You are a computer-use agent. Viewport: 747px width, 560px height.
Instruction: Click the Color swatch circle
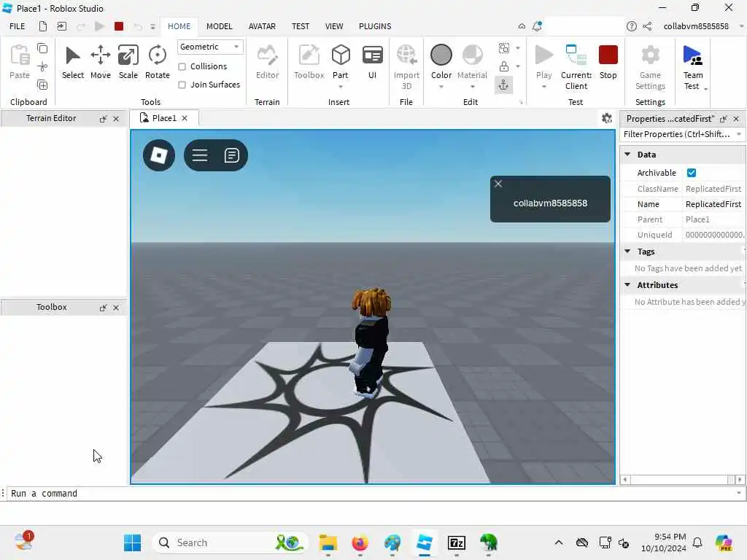(x=441, y=55)
